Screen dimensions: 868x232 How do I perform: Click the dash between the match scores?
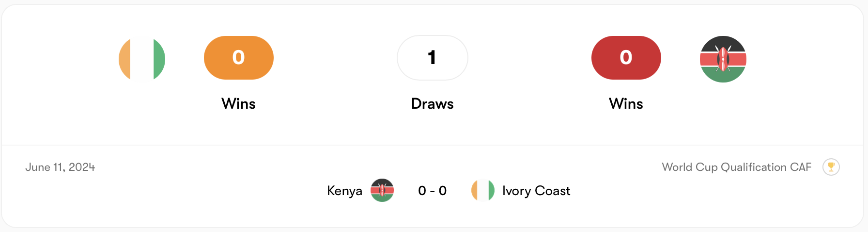[x=432, y=191]
